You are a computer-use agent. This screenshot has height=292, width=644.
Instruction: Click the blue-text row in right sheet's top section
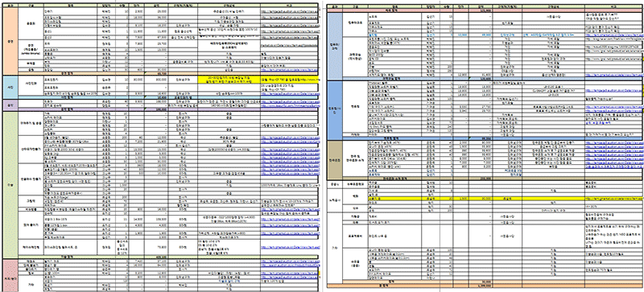pyautogui.click(x=485, y=35)
